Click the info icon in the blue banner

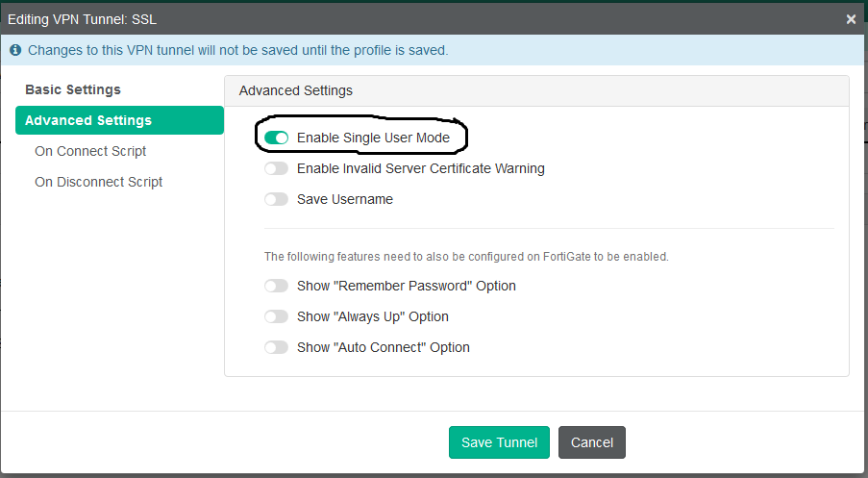(x=15, y=50)
